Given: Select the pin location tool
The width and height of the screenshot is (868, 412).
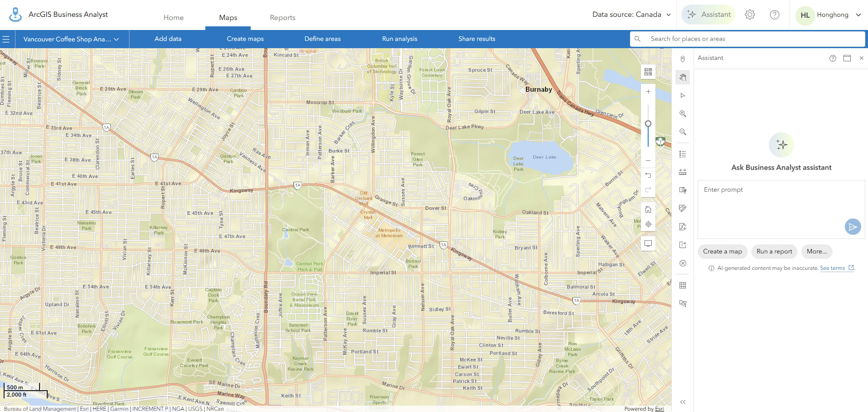Looking at the screenshot, I should (x=683, y=59).
